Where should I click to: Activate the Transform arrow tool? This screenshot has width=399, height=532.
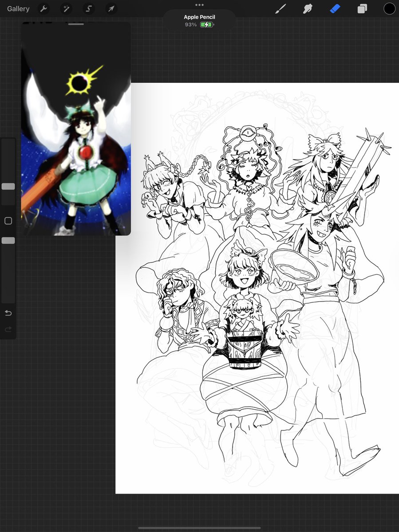pyautogui.click(x=111, y=8)
